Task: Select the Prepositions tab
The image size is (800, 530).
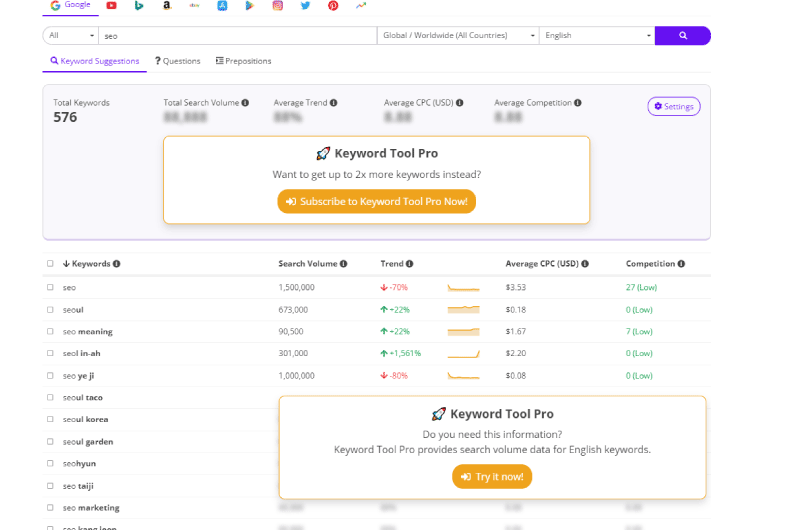Action: point(243,61)
